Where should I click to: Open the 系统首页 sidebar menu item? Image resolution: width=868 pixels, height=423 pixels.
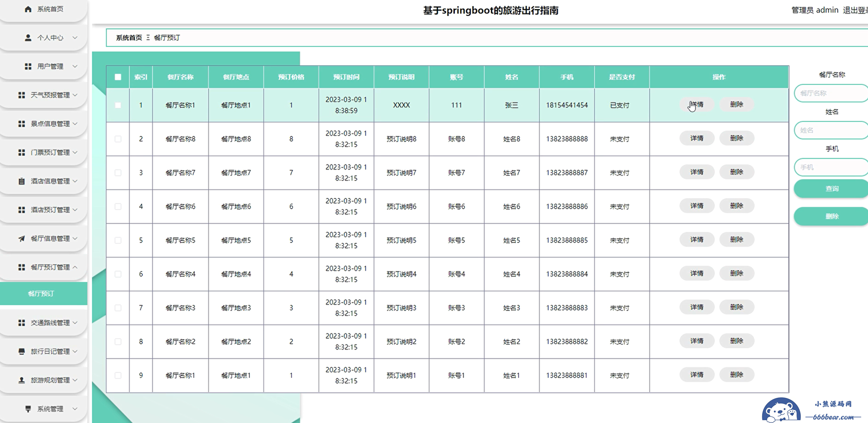point(43,9)
